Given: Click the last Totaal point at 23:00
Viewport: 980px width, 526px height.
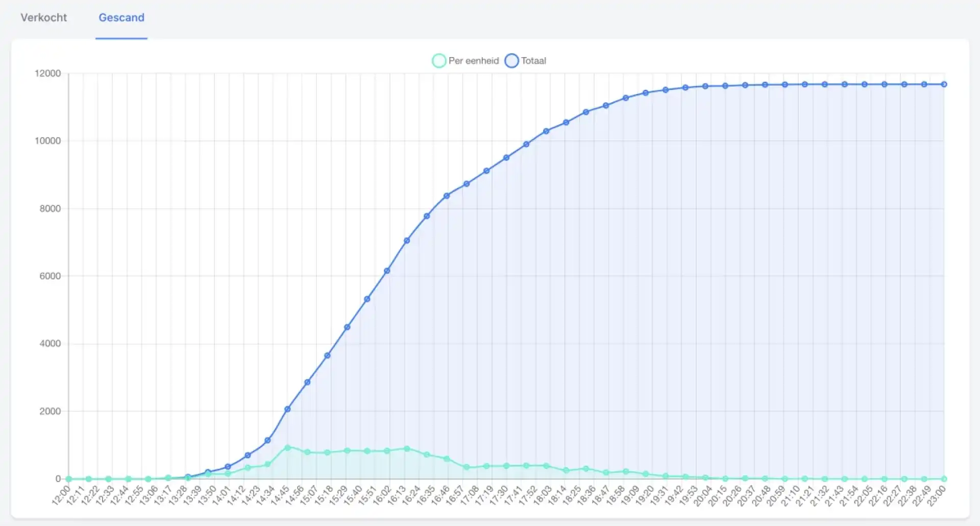Looking at the screenshot, I should pyautogui.click(x=944, y=84).
